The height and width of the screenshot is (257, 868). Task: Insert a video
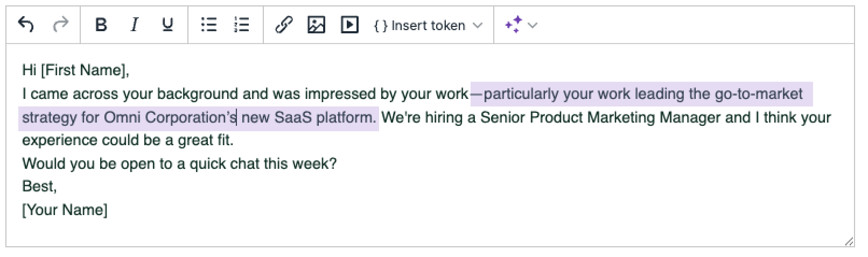(x=349, y=25)
